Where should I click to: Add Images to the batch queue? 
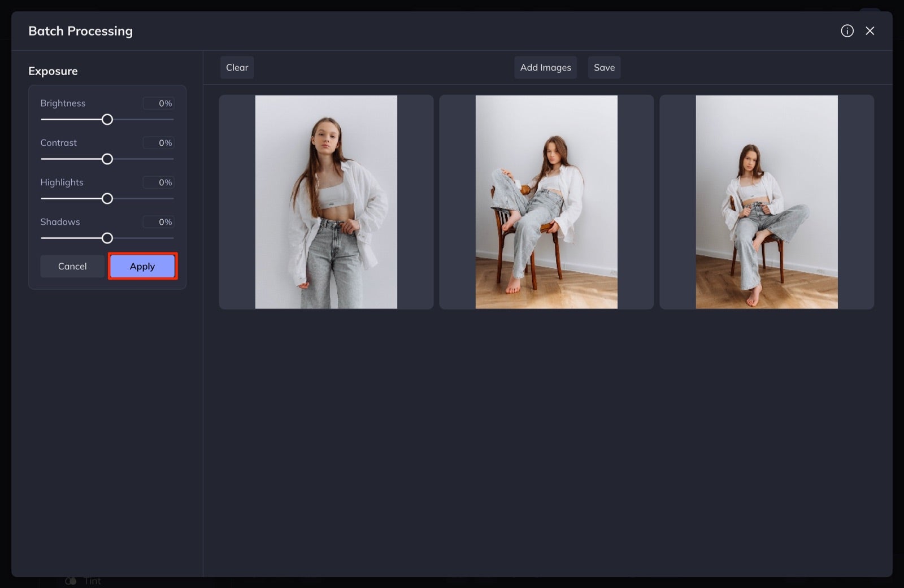click(x=545, y=67)
